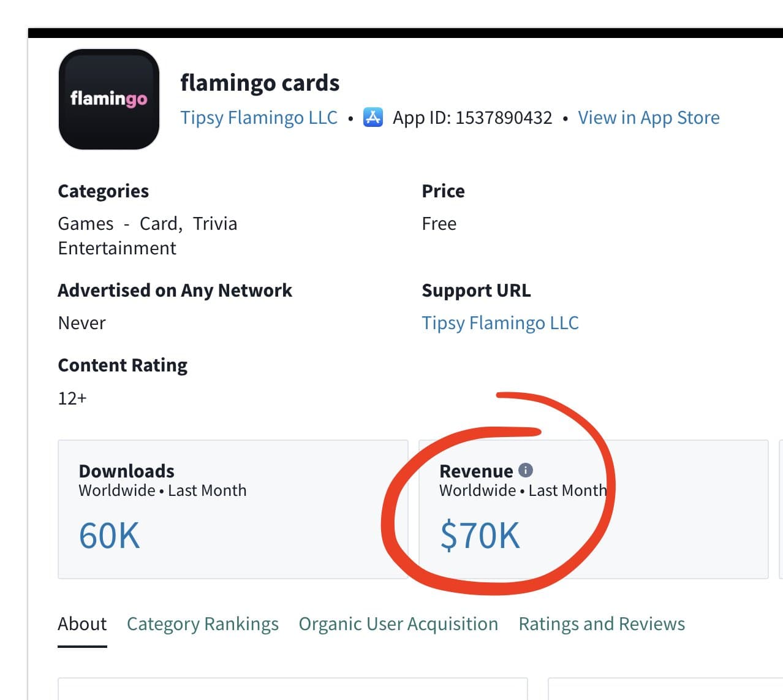This screenshot has height=700, width=783.
Task: Click the Never advertised value
Action: 81,322
